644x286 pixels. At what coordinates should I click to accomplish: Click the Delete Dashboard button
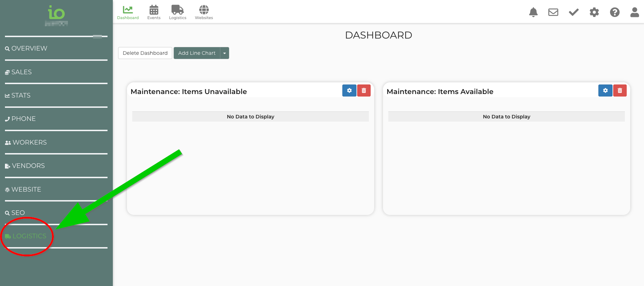[145, 53]
